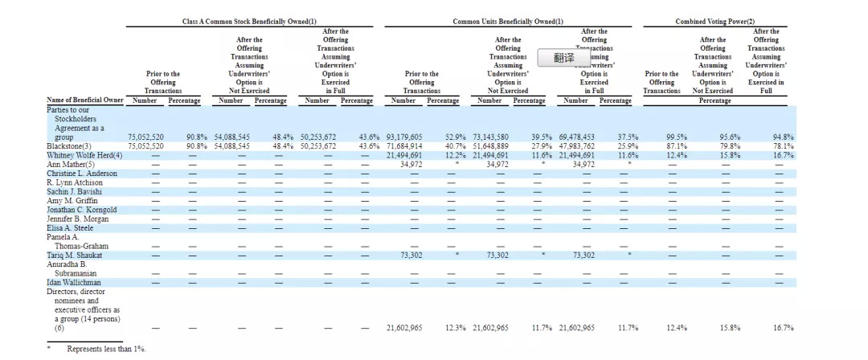The image size is (868, 360).
Task: Click the 翻译 translate button
Action: [x=564, y=59]
